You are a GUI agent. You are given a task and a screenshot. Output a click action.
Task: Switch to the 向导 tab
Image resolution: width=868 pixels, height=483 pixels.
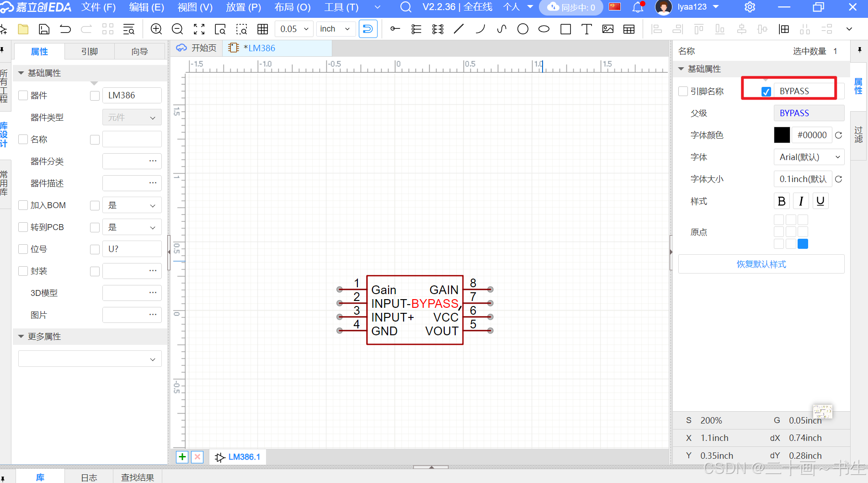click(139, 52)
